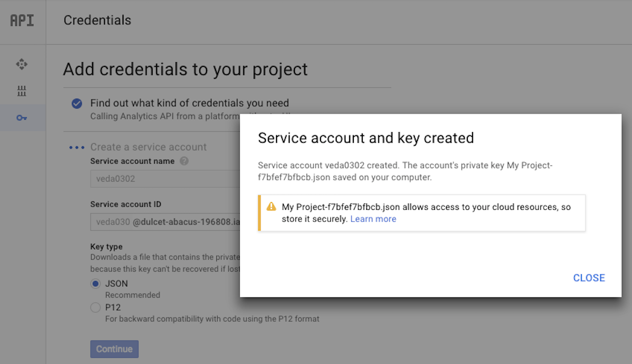
Task: Click the help icon beside Service account name
Action: pos(184,161)
